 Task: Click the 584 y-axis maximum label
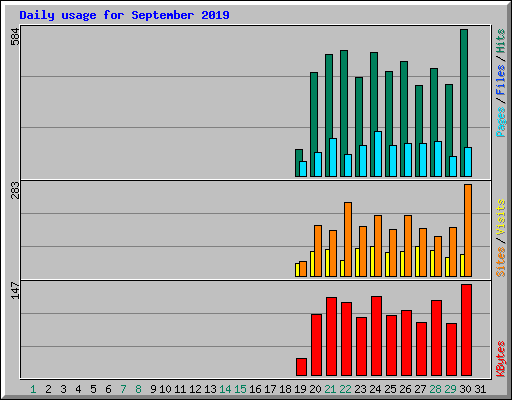15,37
